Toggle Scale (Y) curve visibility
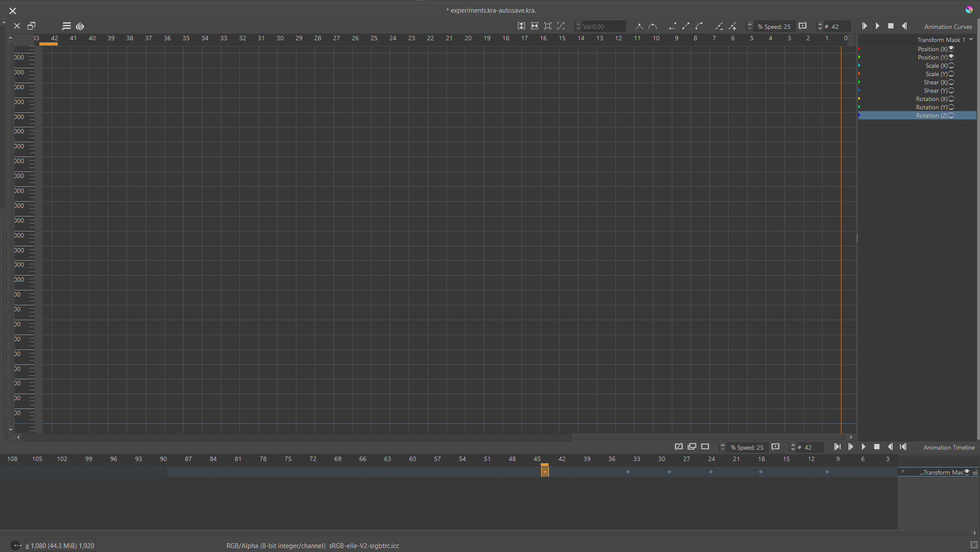The height and width of the screenshot is (552, 980). 951,74
